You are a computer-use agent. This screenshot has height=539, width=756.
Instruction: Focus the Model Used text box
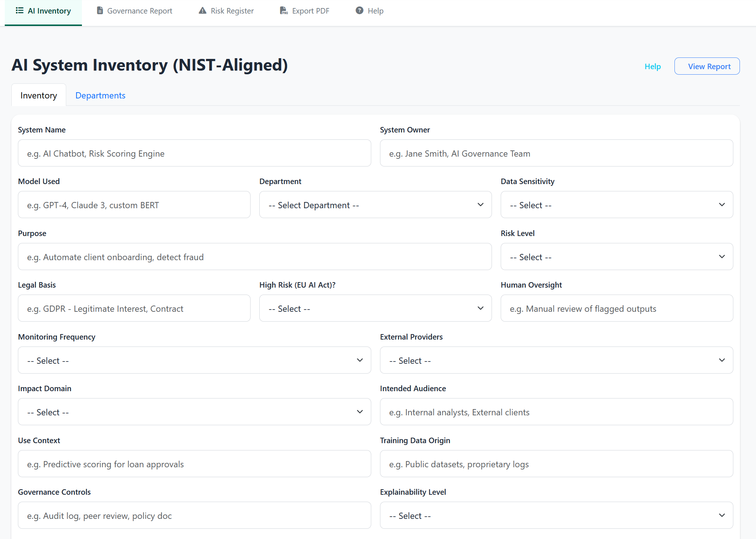click(x=134, y=205)
